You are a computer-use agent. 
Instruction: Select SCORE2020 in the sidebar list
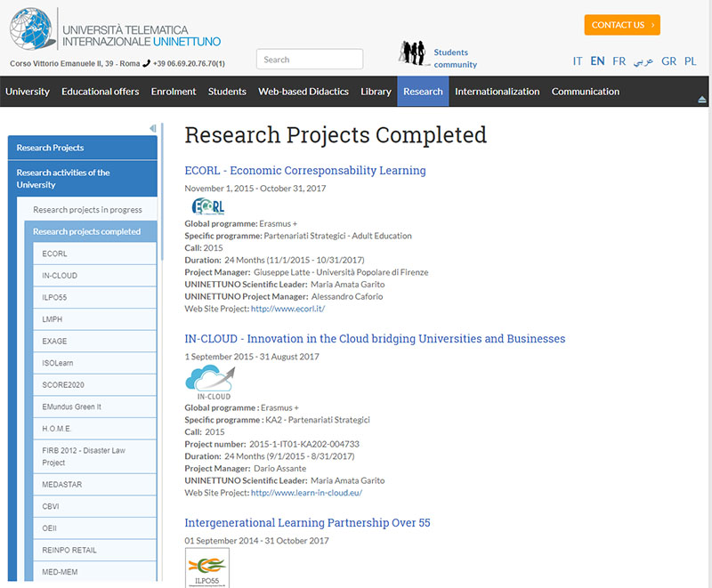tap(63, 384)
